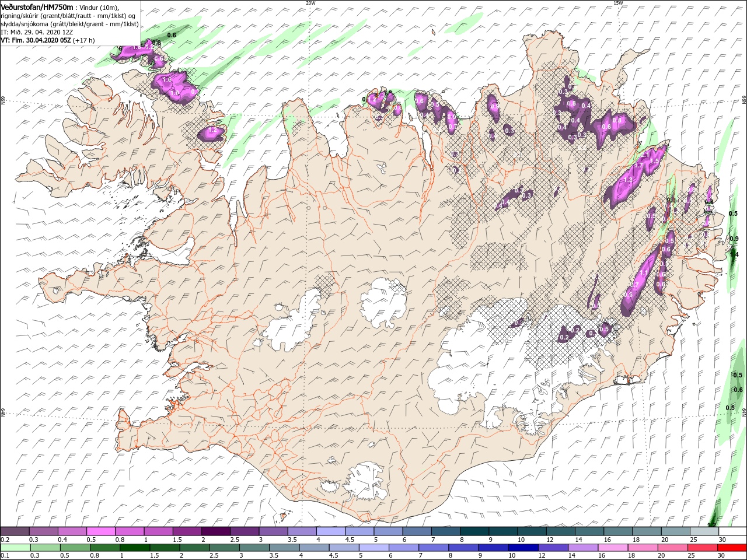Image resolution: width=747 pixels, height=560 pixels.
Task: Click upper legend grey swatch labeled 20
Action: click(675, 531)
